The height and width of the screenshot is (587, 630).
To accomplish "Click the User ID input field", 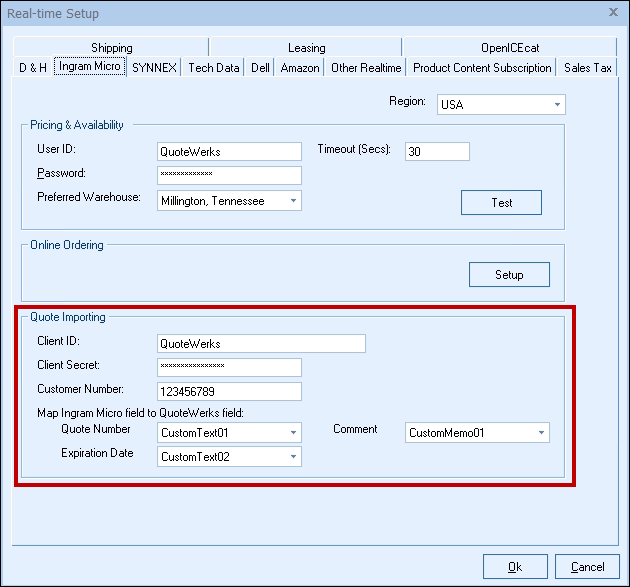I will tap(229, 151).
